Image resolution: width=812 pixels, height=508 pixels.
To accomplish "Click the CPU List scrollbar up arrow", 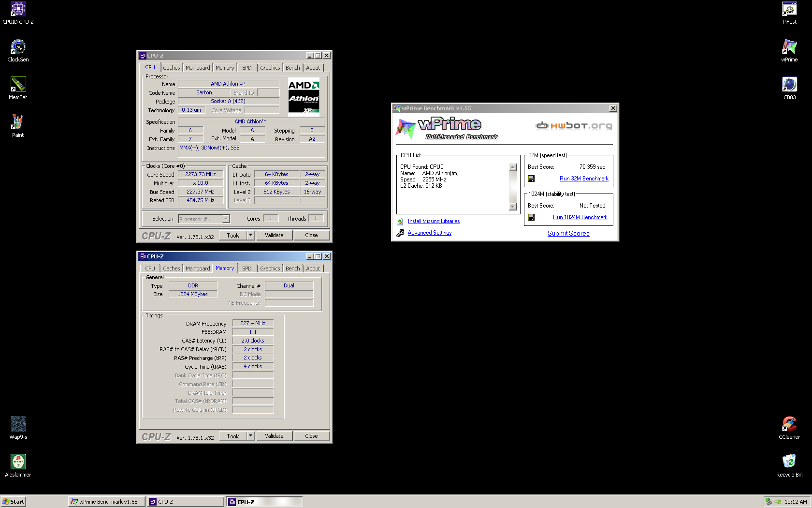I will tap(513, 167).
